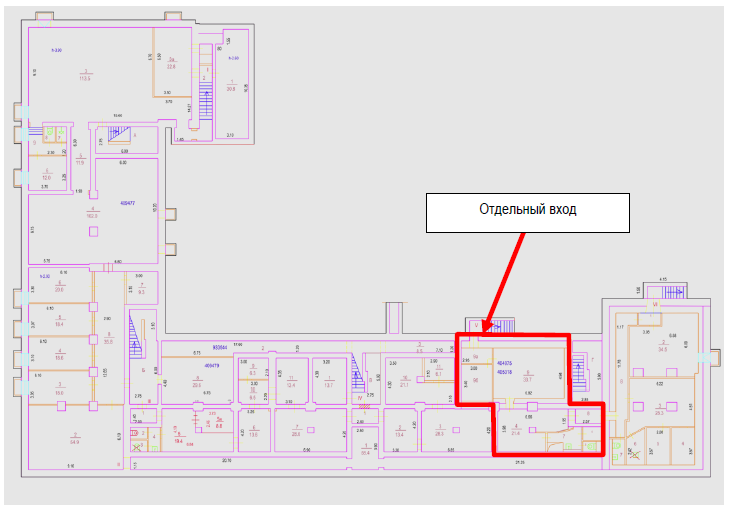The image size is (734, 518).
Task: Click room 2a with area 22.8
Action: coord(171,65)
